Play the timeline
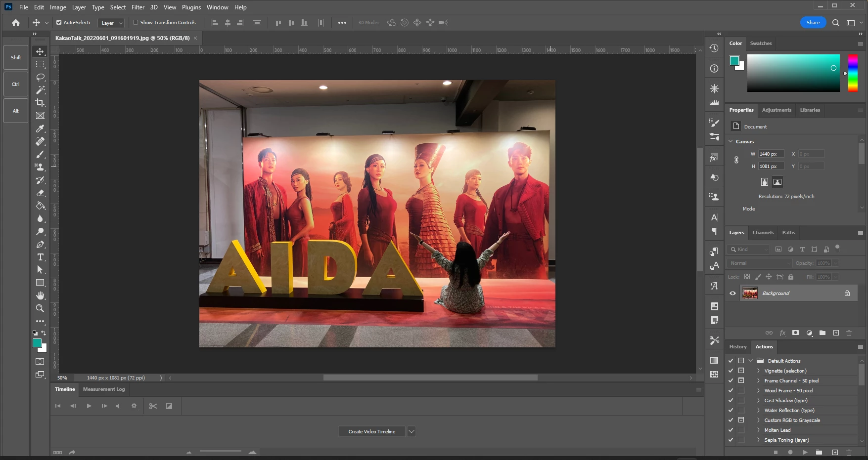 click(89, 406)
